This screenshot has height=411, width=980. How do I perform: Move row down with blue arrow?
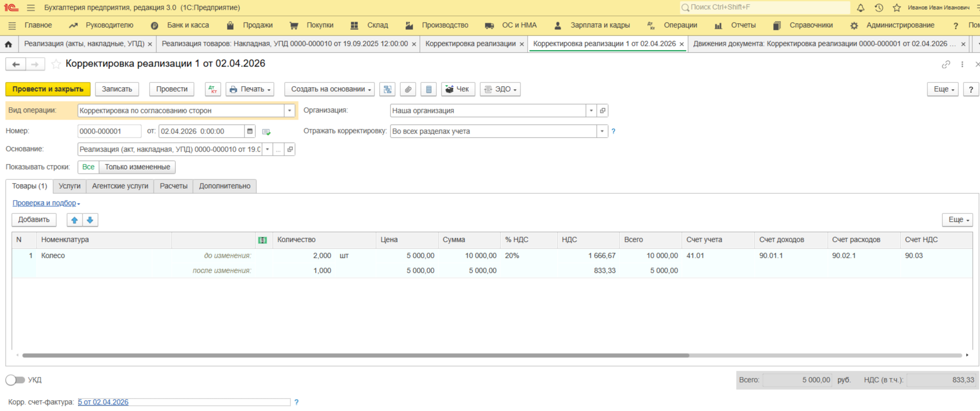(90, 220)
